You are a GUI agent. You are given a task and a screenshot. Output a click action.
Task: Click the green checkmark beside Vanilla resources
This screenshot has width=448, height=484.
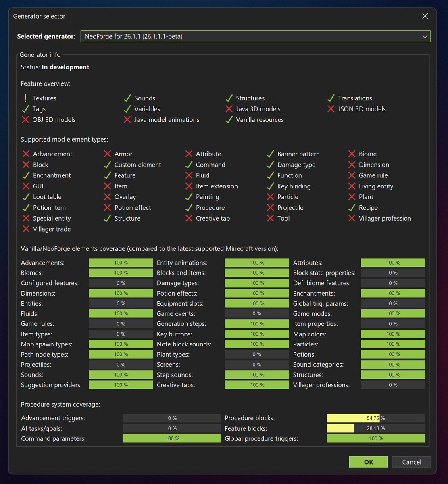[229, 120]
